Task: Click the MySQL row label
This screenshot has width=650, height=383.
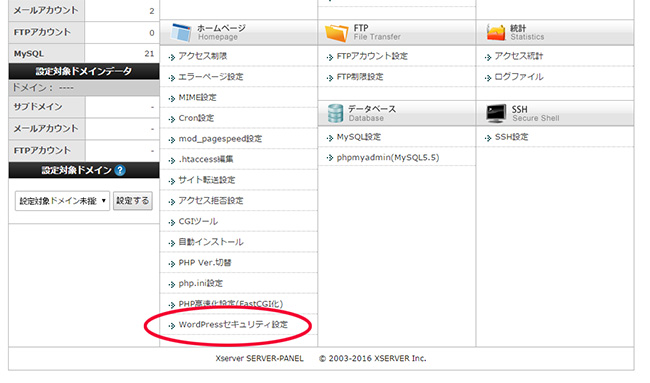Action: [29, 54]
